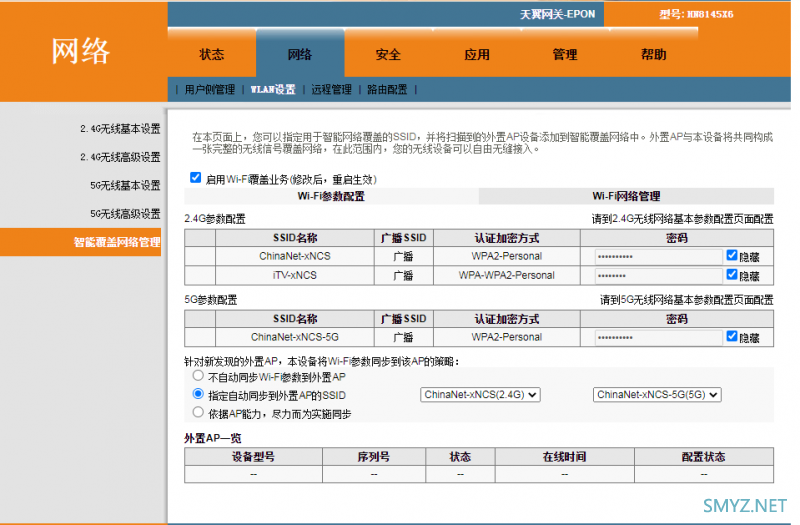Open 5G无线基本设置 in sidebar

(x=126, y=186)
